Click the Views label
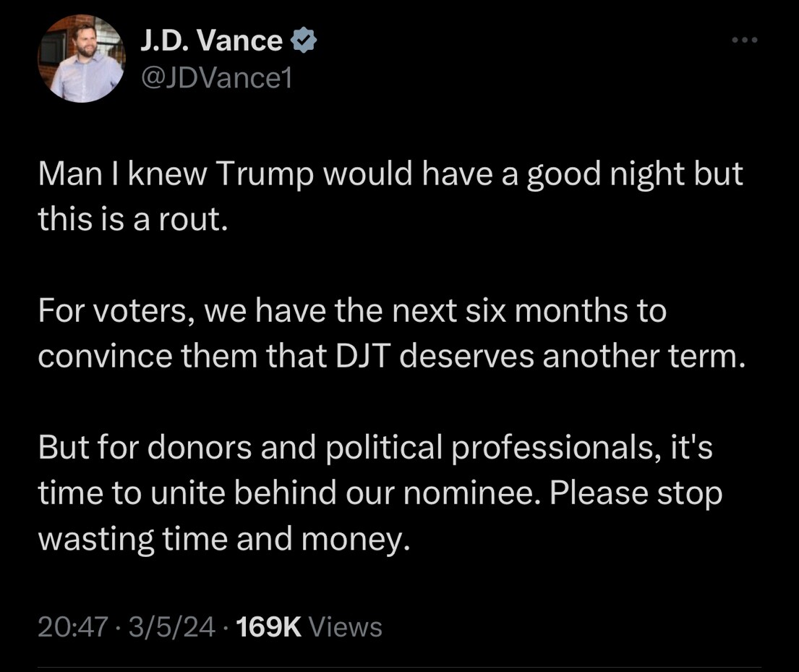 click(x=346, y=626)
